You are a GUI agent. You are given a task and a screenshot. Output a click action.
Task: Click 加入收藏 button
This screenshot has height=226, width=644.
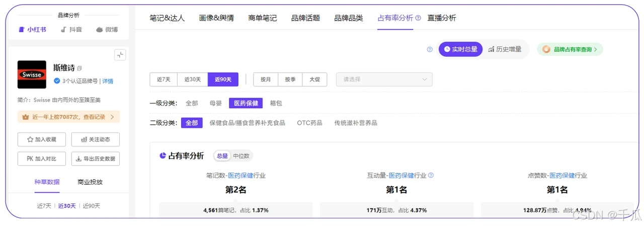coord(42,139)
